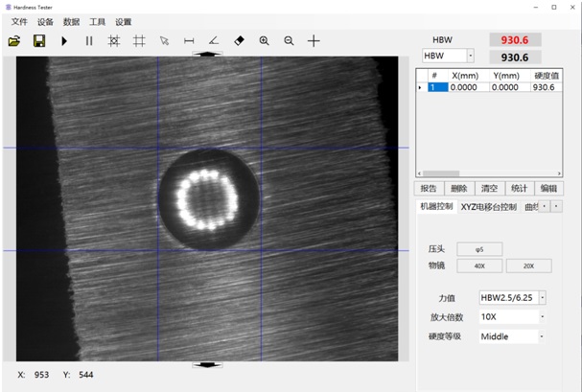Switch to the XYZ电移台控制 tab

(488, 207)
